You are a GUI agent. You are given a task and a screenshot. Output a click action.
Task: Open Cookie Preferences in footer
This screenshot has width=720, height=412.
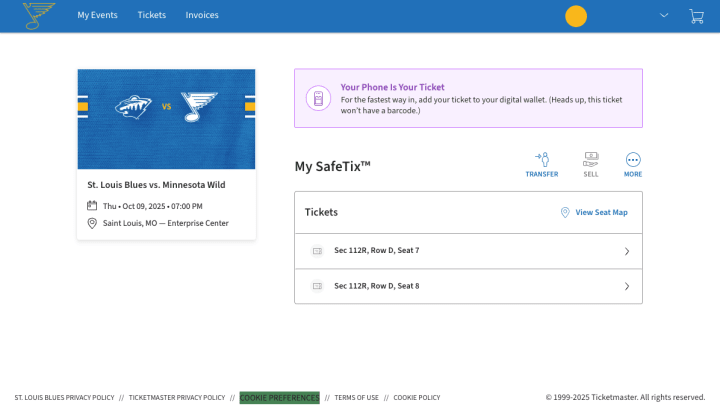click(279, 397)
